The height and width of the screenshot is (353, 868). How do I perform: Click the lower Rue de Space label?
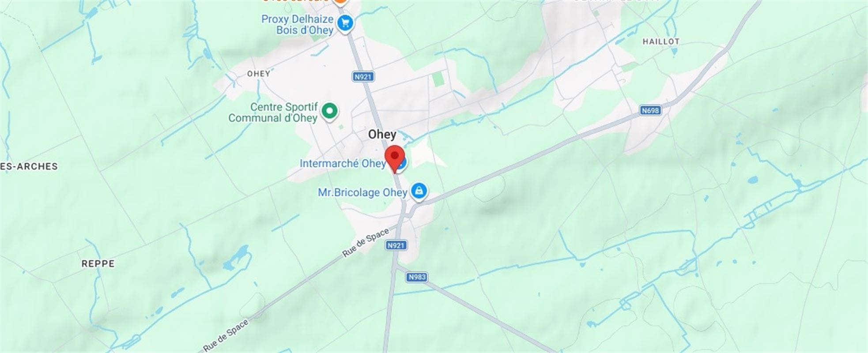[x=226, y=336]
